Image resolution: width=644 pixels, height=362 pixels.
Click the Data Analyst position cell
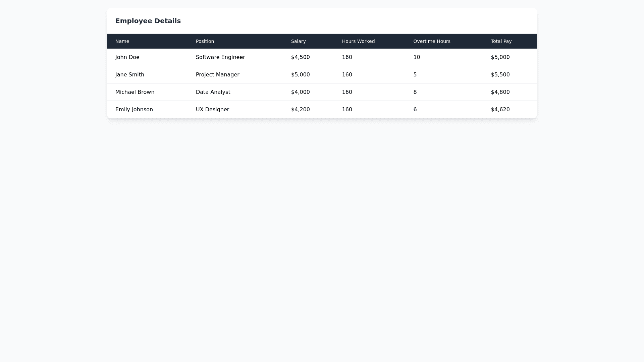tap(213, 92)
